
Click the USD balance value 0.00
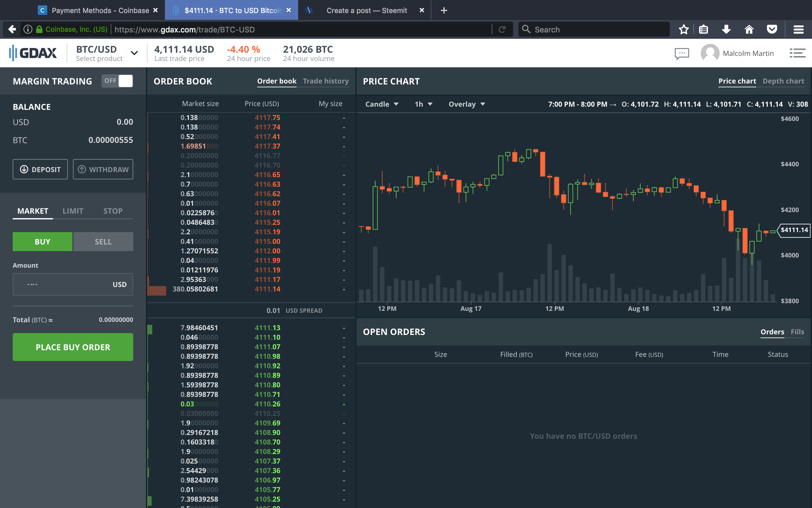click(125, 122)
